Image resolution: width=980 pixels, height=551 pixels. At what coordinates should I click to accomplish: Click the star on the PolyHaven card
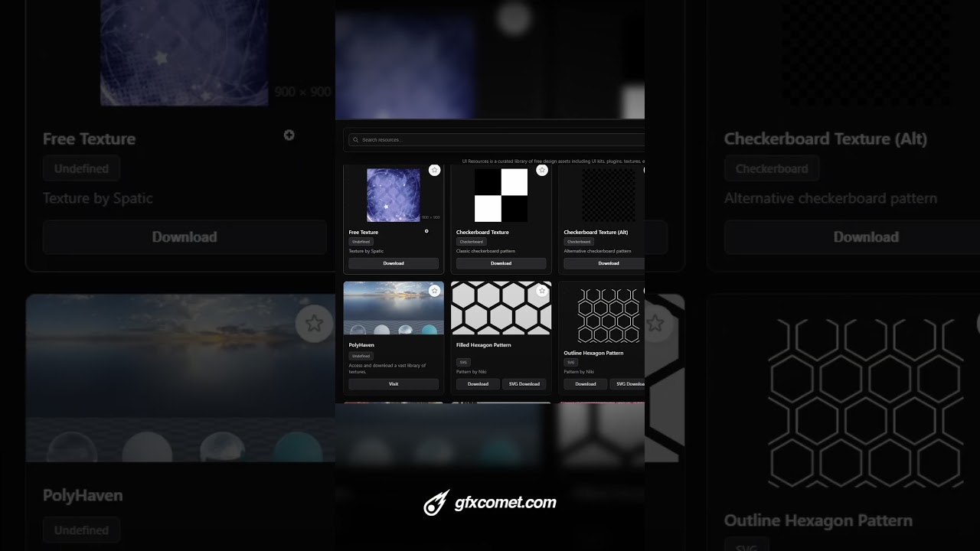click(x=434, y=291)
